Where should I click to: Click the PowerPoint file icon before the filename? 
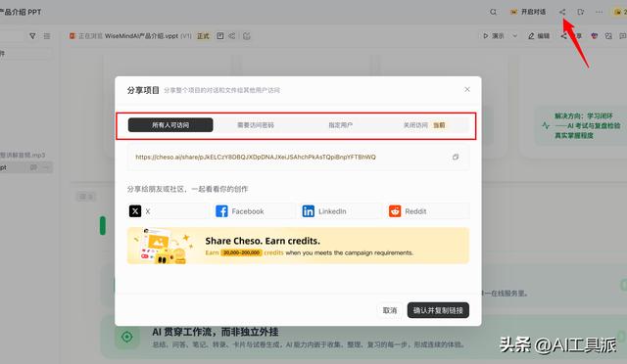pos(72,36)
